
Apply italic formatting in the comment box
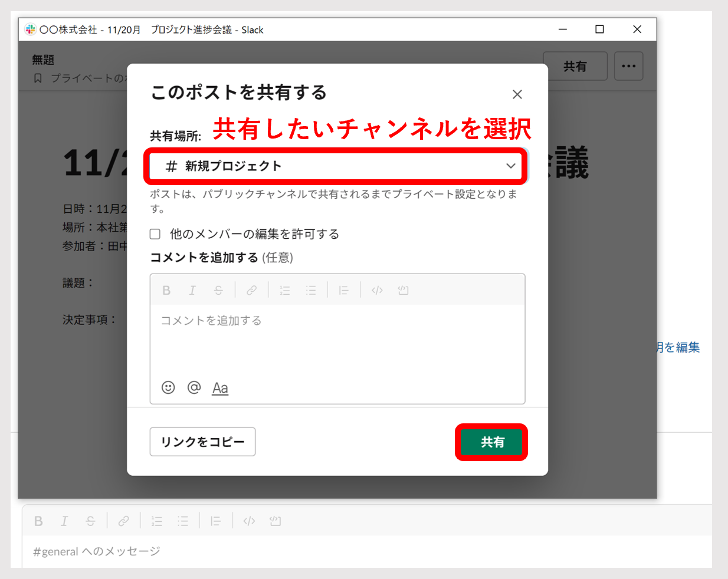click(x=192, y=289)
